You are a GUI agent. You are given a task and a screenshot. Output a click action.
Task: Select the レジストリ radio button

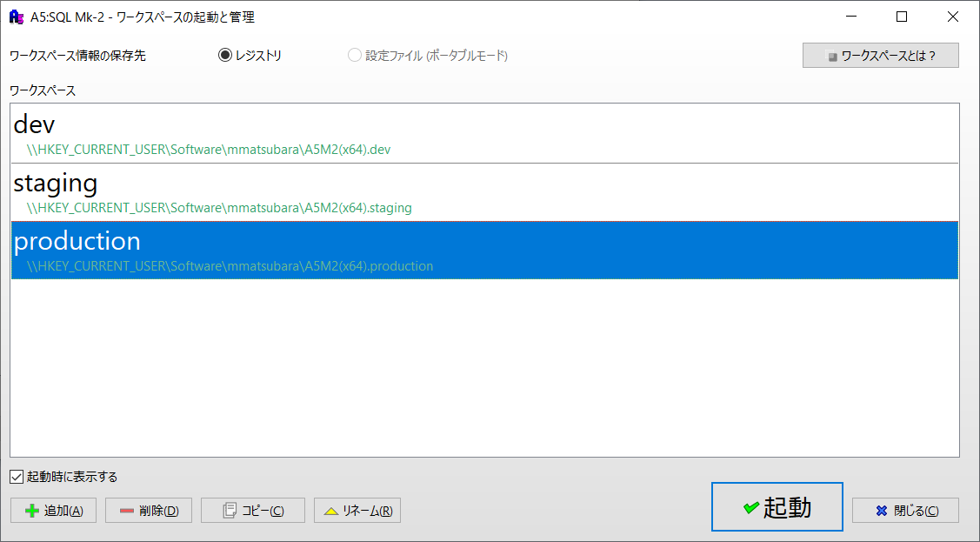pyautogui.click(x=225, y=56)
